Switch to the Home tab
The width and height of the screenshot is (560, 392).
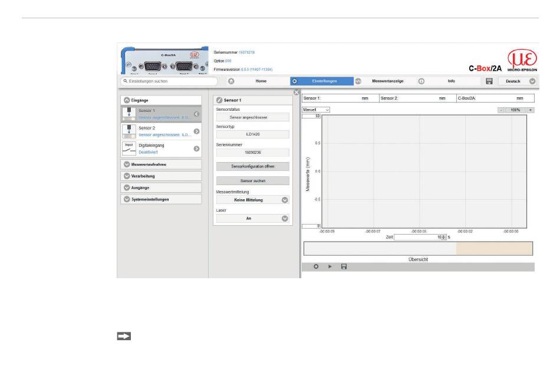click(261, 81)
